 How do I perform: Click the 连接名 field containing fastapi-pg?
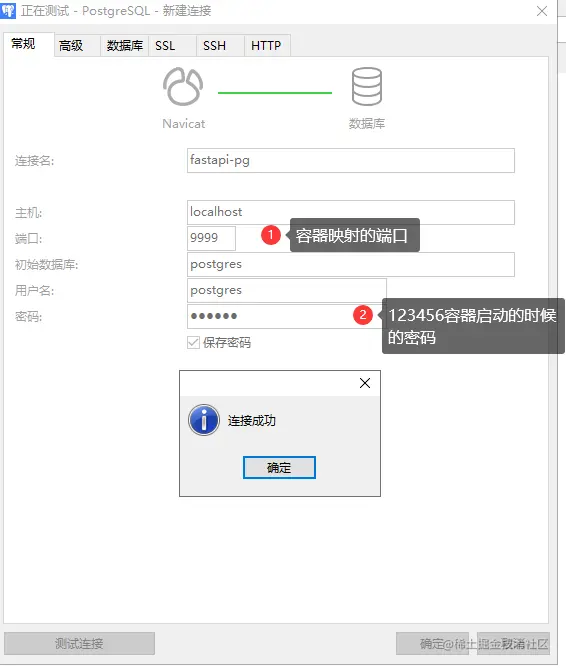[x=351, y=161]
